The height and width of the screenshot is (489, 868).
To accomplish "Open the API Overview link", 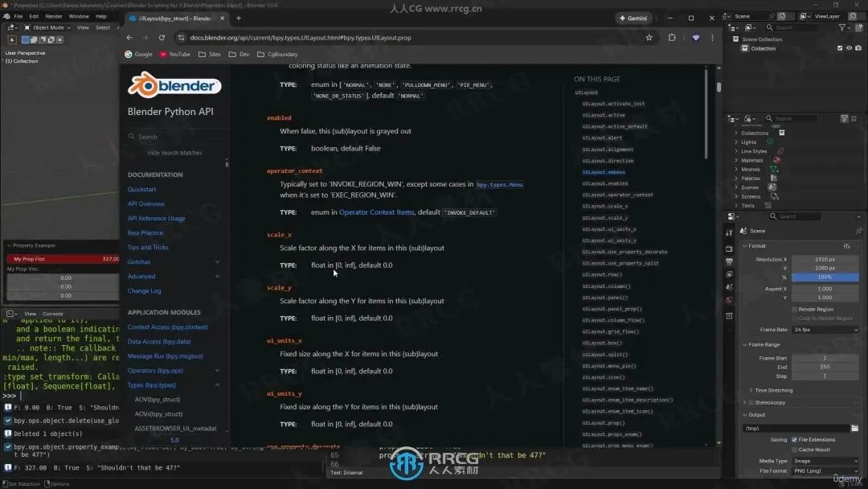I will (146, 203).
